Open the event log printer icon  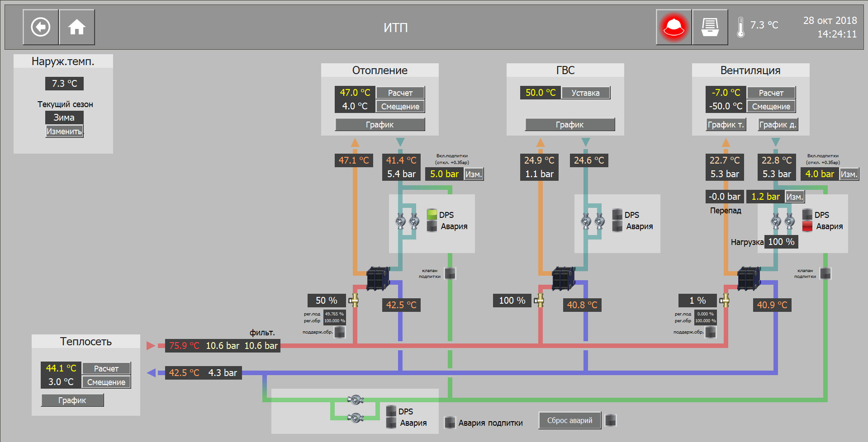click(710, 27)
